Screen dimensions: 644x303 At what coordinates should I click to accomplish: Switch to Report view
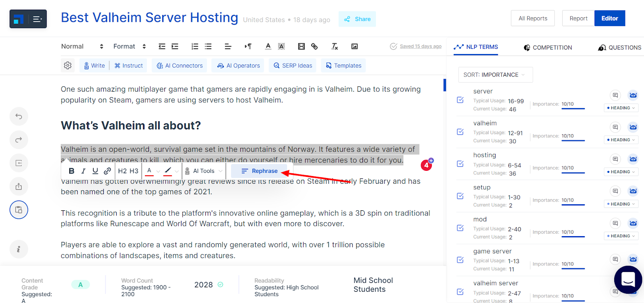tap(578, 19)
